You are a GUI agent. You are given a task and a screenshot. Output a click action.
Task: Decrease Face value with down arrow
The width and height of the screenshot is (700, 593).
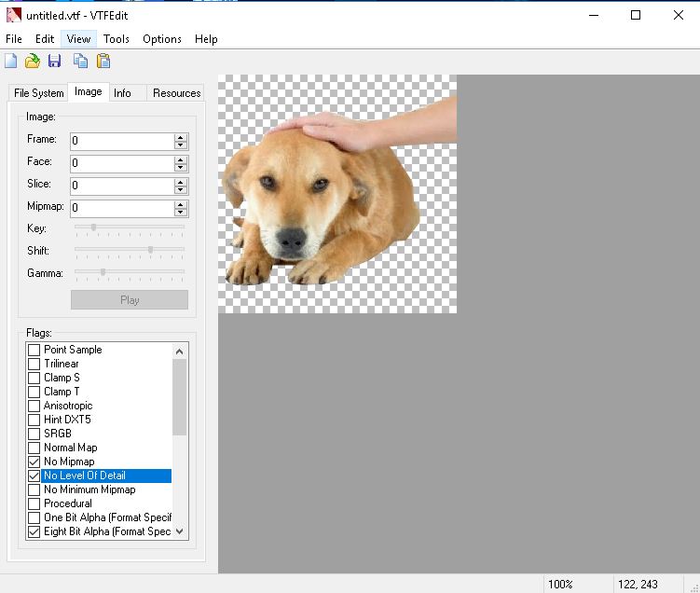pos(180,168)
